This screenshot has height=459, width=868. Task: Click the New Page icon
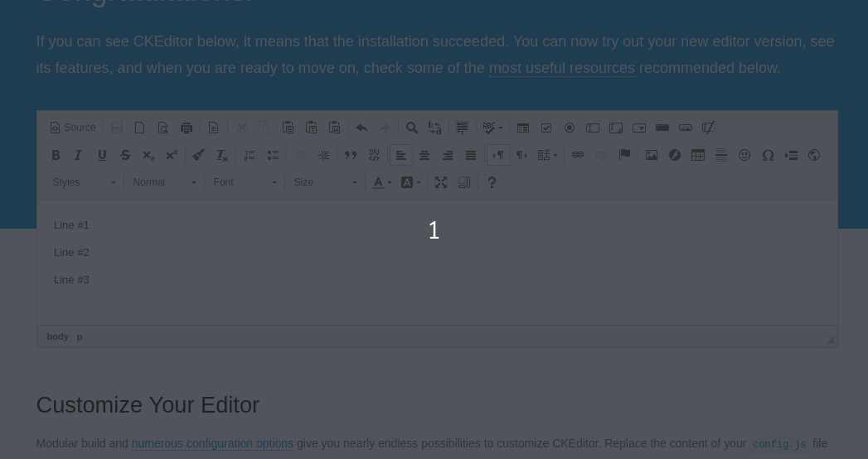click(139, 128)
